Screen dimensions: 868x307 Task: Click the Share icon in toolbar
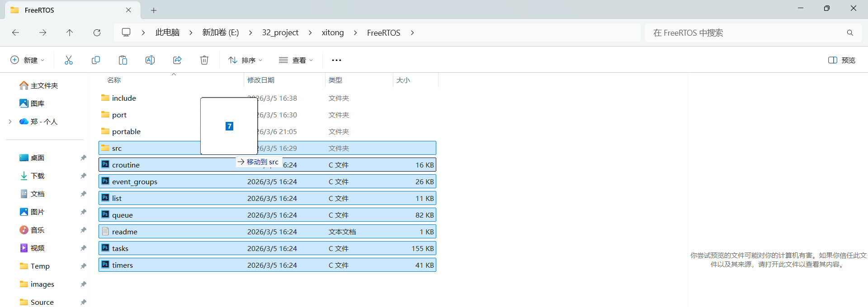pyautogui.click(x=177, y=60)
